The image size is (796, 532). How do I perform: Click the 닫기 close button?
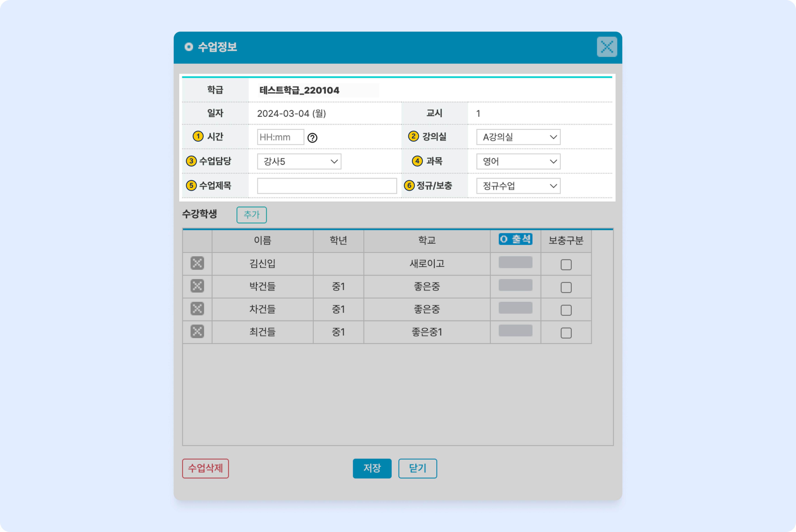click(x=417, y=468)
